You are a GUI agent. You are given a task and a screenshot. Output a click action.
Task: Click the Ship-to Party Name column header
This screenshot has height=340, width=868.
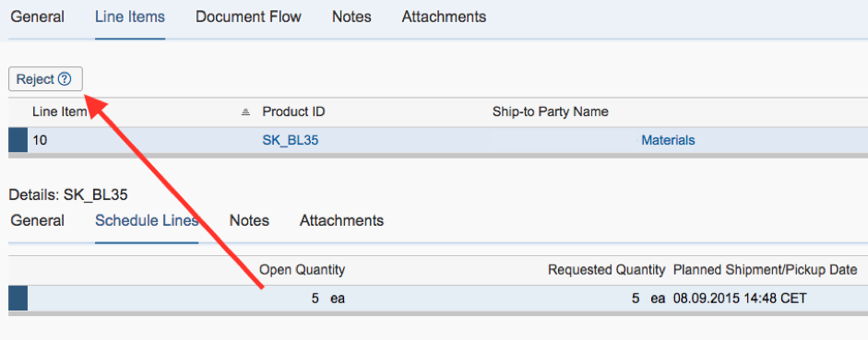point(551,111)
